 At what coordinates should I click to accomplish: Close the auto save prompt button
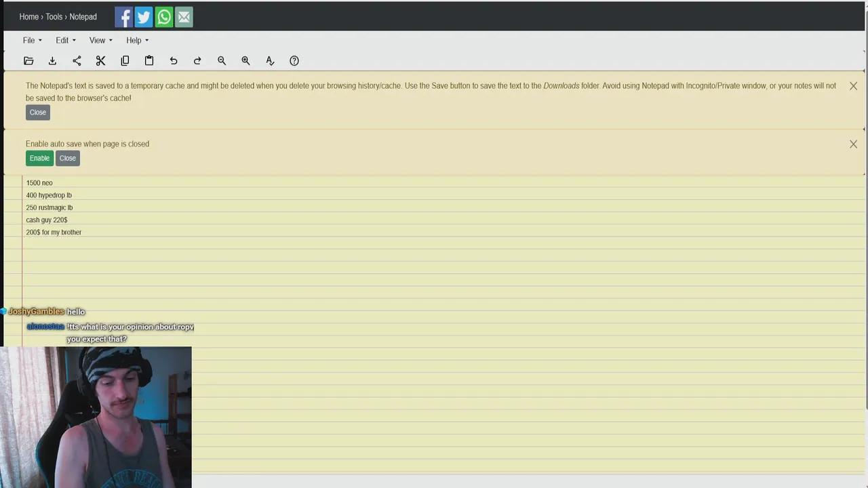click(68, 158)
